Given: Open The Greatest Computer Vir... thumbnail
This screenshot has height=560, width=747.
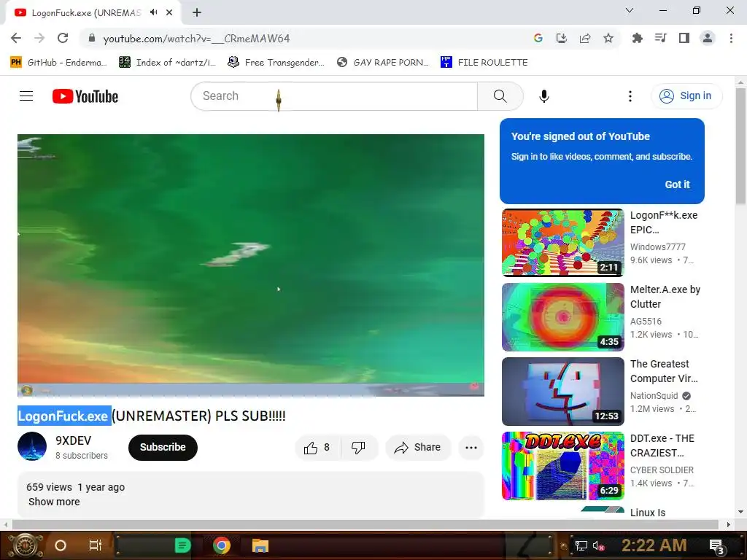Looking at the screenshot, I should 562,392.
